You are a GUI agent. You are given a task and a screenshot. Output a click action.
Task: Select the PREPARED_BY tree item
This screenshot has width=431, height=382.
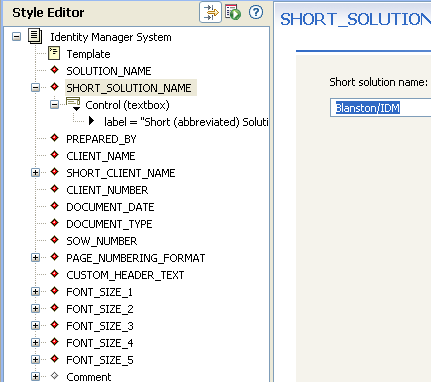[101, 139]
